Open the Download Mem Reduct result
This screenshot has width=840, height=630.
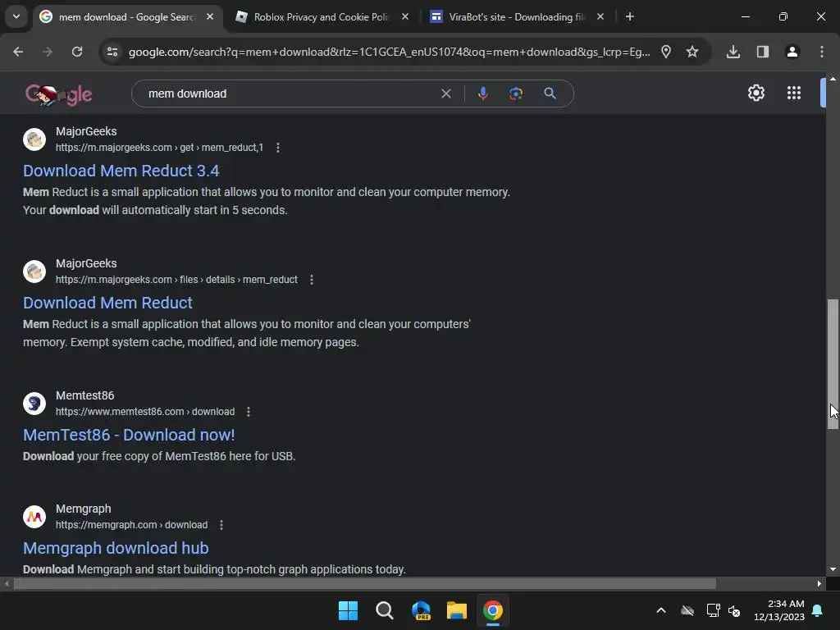coord(107,303)
